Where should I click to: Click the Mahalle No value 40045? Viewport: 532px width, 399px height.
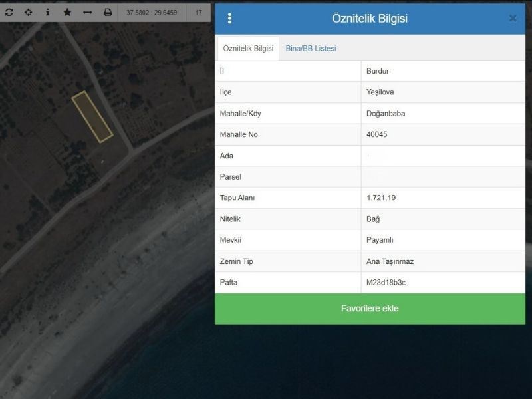tap(376, 135)
